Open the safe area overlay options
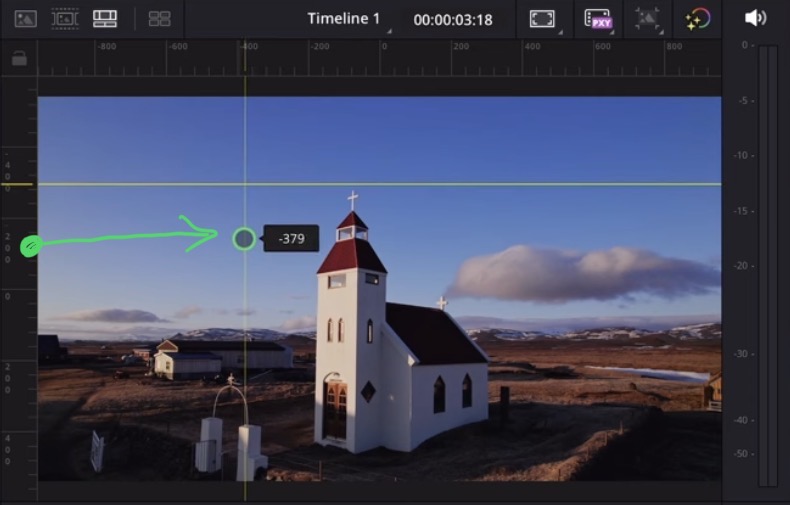Image resolution: width=790 pixels, height=505 pixels. coord(542,19)
